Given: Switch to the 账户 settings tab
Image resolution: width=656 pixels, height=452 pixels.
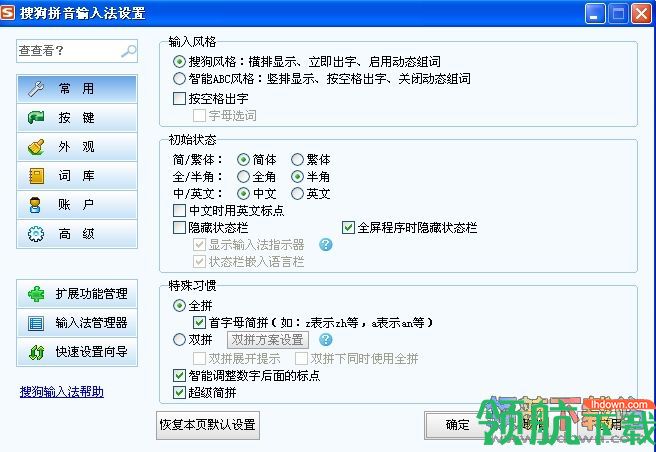Looking at the screenshot, I should coord(77,205).
